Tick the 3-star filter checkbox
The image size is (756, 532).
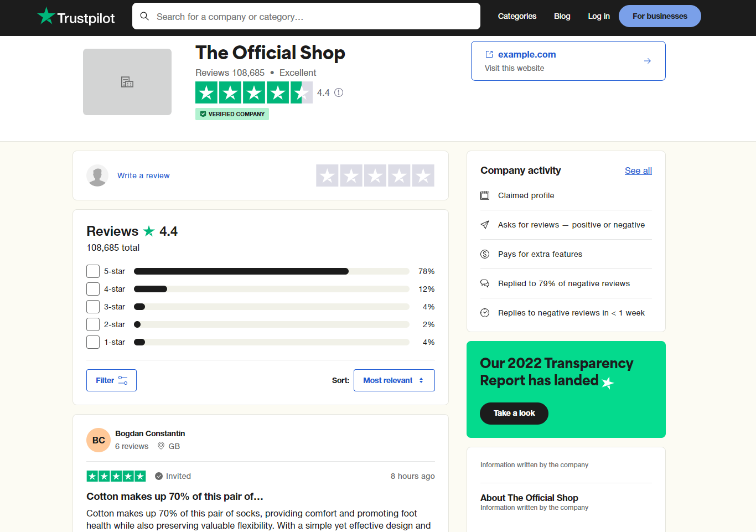[93, 307]
